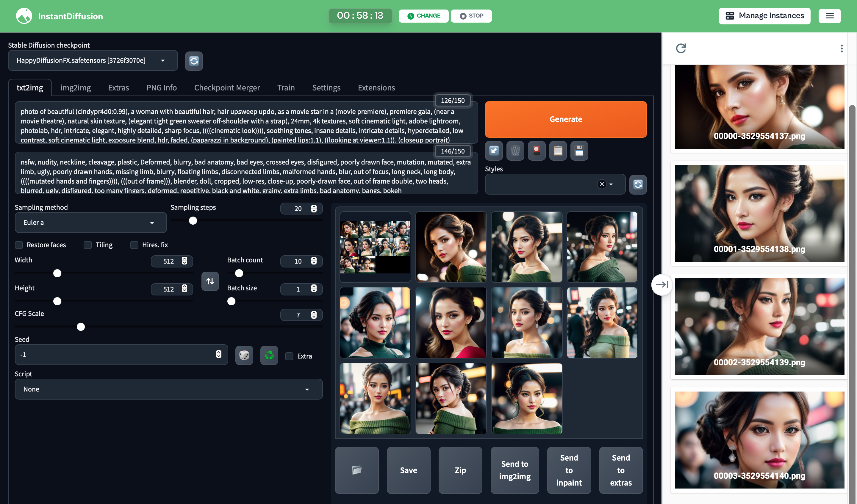Image resolution: width=857 pixels, height=504 pixels.
Task: Enable the Hires. fix checkbox
Action: 134,245
